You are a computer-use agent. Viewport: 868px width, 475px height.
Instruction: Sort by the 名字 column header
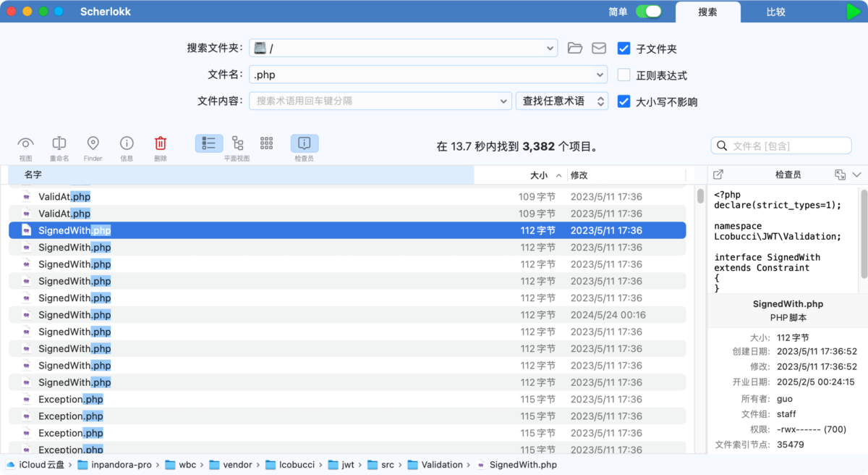coord(241,175)
